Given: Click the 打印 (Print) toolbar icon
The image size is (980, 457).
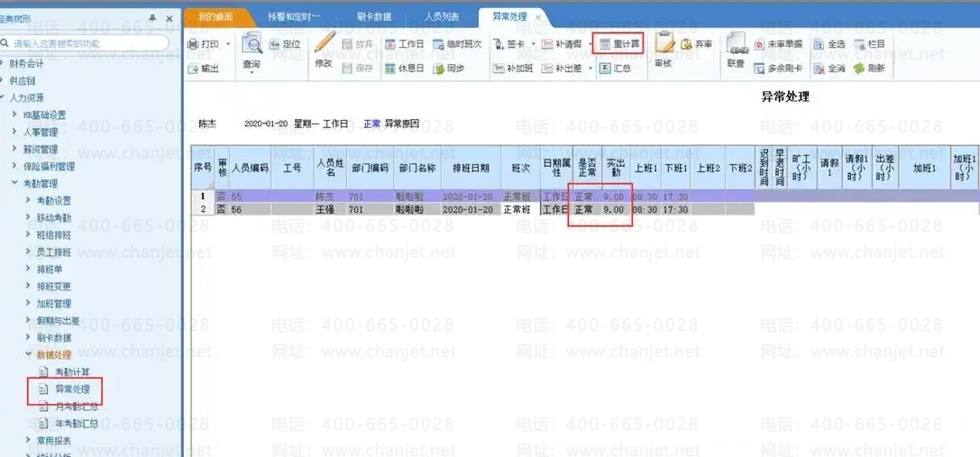Looking at the screenshot, I should pyautogui.click(x=193, y=44).
